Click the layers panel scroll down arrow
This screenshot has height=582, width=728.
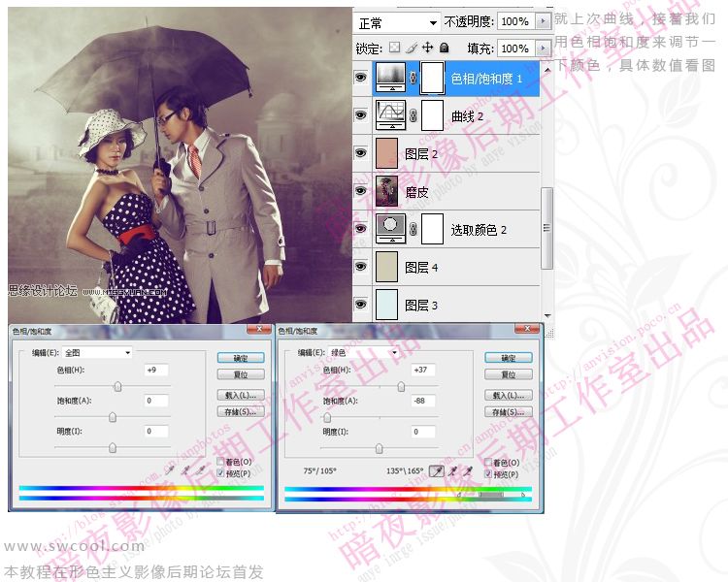(547, 315)
